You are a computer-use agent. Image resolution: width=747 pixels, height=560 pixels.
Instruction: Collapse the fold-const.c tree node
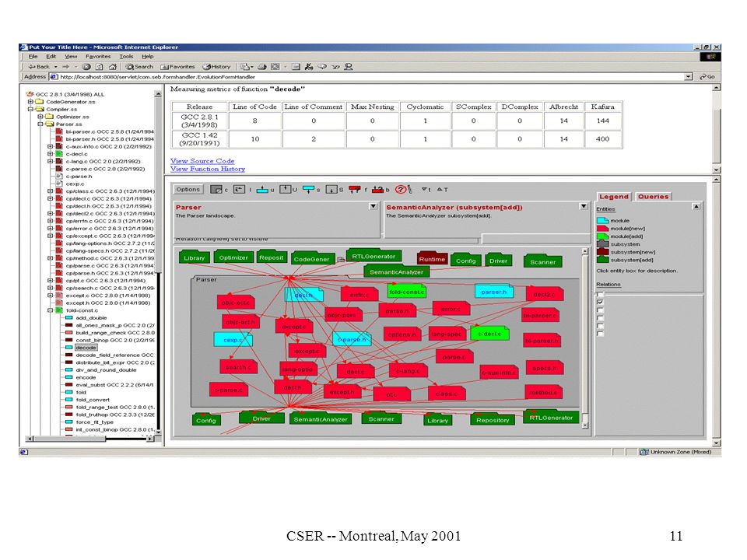50,310
